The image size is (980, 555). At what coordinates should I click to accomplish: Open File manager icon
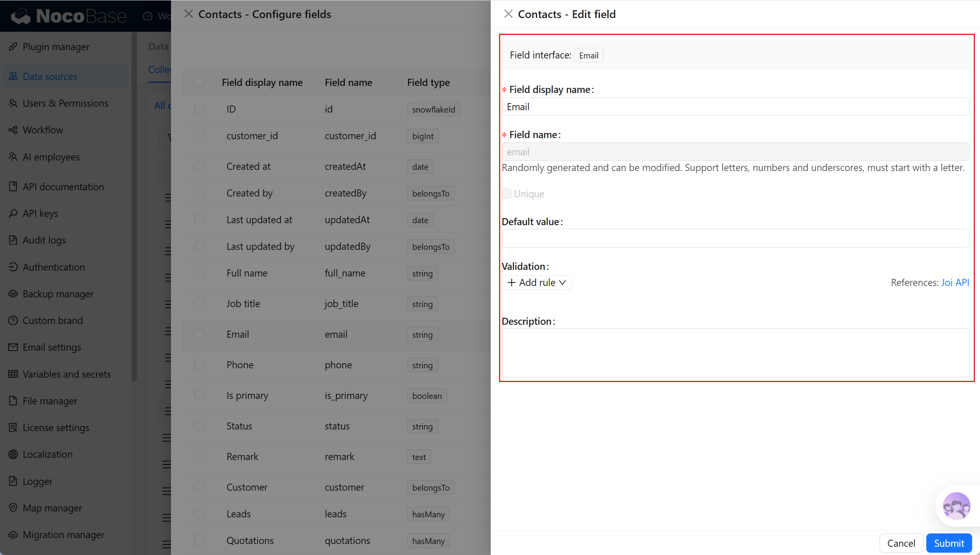pyautogui.click(x=13, y=401)
